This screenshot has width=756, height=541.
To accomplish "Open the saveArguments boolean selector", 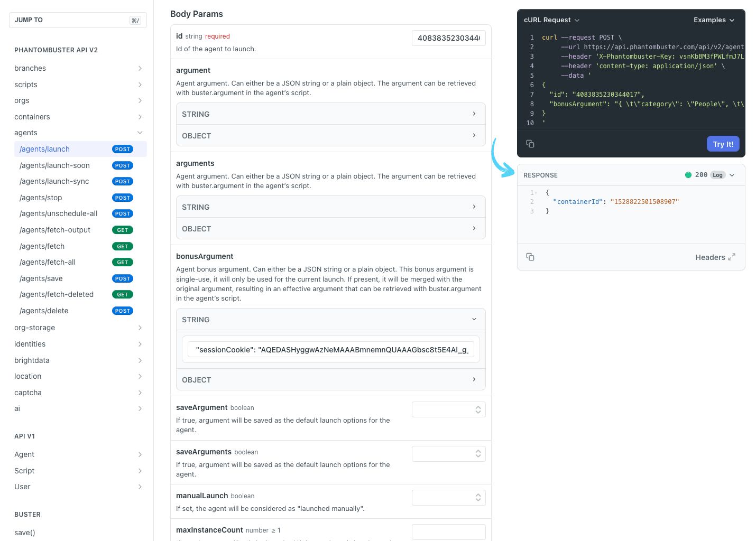I will point(448,454).
